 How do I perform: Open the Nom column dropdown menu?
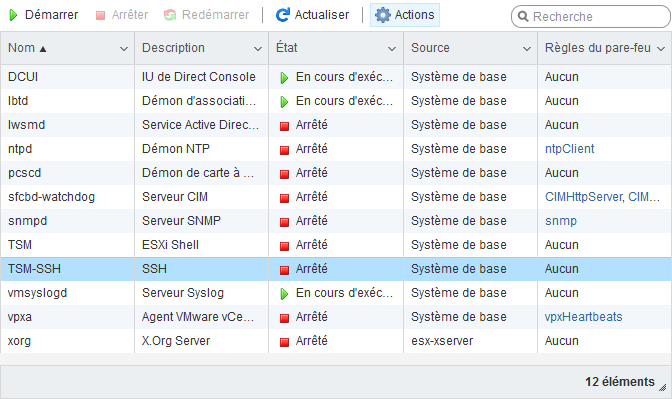124,49
